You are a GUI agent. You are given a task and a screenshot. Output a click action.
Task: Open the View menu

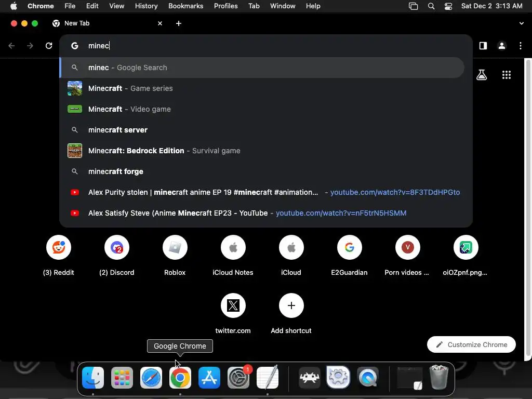[117, 6]
